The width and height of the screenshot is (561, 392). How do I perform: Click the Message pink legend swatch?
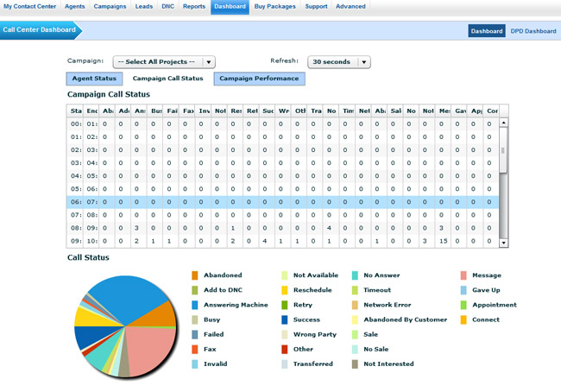coord(463,275)
